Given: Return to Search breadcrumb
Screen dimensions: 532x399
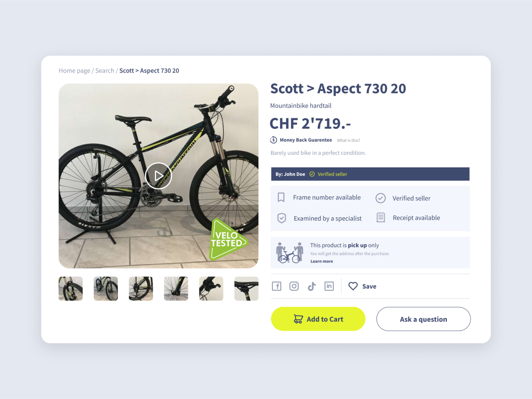Looking at the screenshot, I should (105, 71).
